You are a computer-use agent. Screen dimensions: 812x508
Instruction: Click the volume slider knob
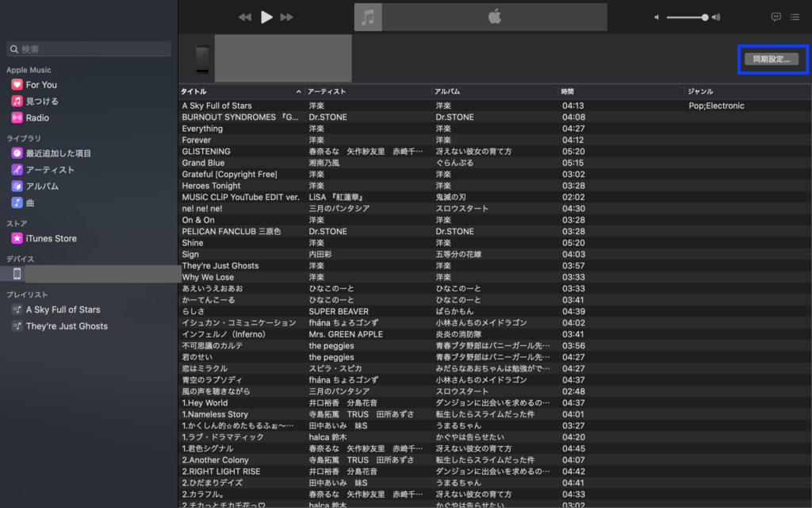[x=705, y=17]
